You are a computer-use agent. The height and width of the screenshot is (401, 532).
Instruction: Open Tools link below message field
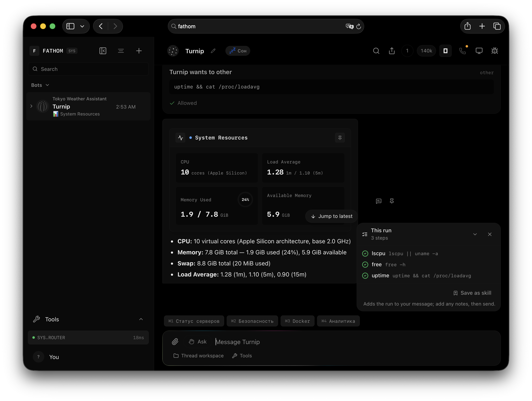pos(242,356)
